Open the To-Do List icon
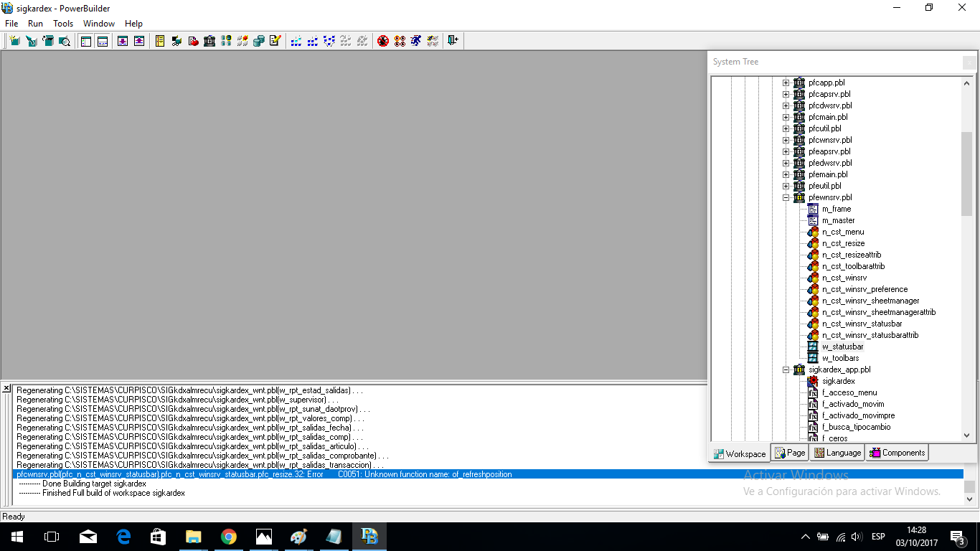 [159, 41]
